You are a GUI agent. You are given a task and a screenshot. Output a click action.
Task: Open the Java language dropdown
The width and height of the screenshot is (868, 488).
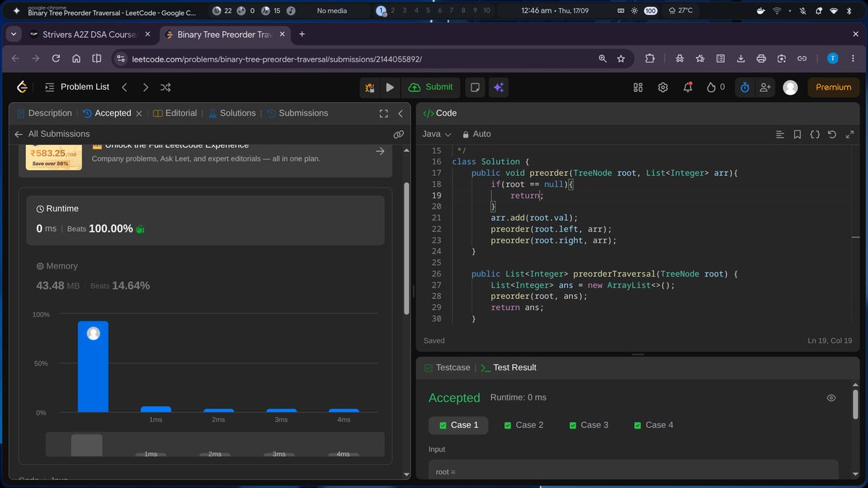coord(437,134)
